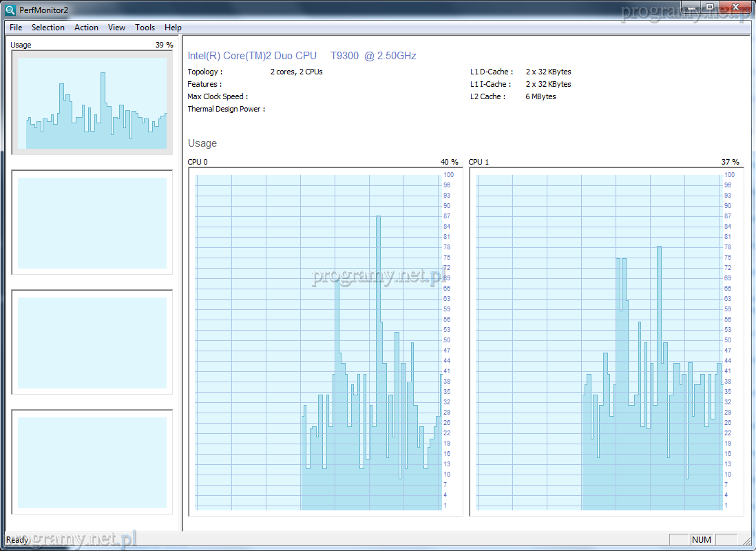Click the Intel Core 2 Duo processor heading
The width and height of the screenshot is (756, 551).
(x=302, y=56)
